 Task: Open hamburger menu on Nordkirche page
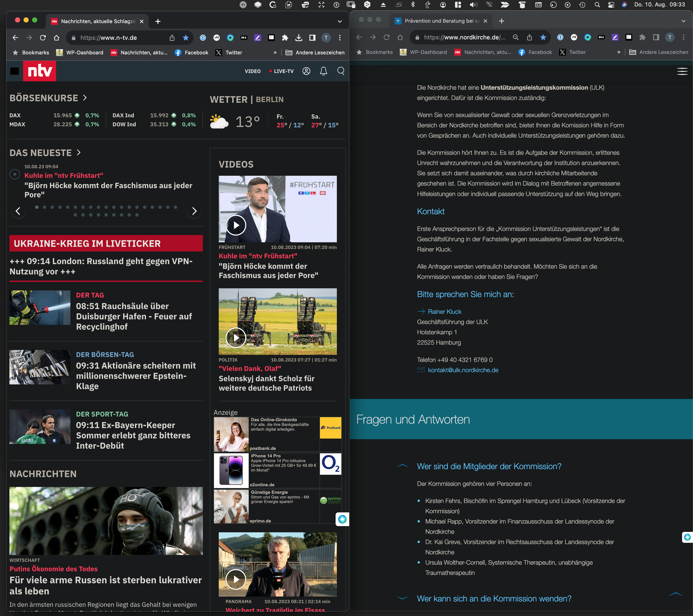[682, 71]
